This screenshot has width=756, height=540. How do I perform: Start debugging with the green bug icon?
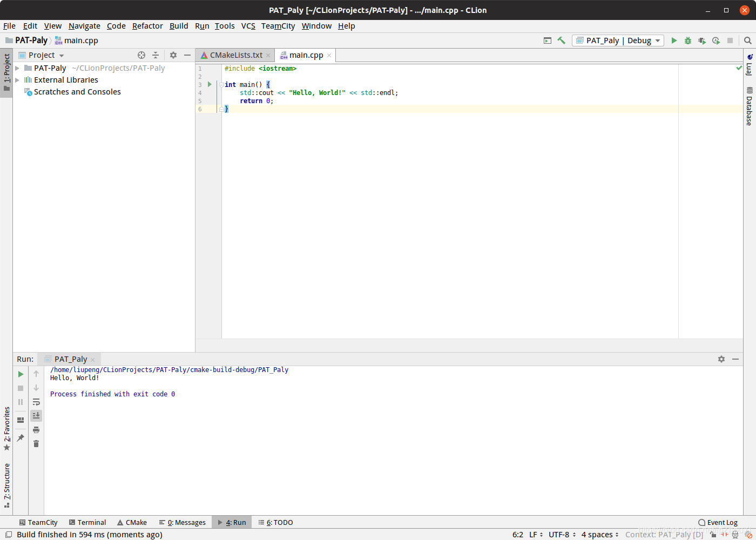(x=688, y=40)
